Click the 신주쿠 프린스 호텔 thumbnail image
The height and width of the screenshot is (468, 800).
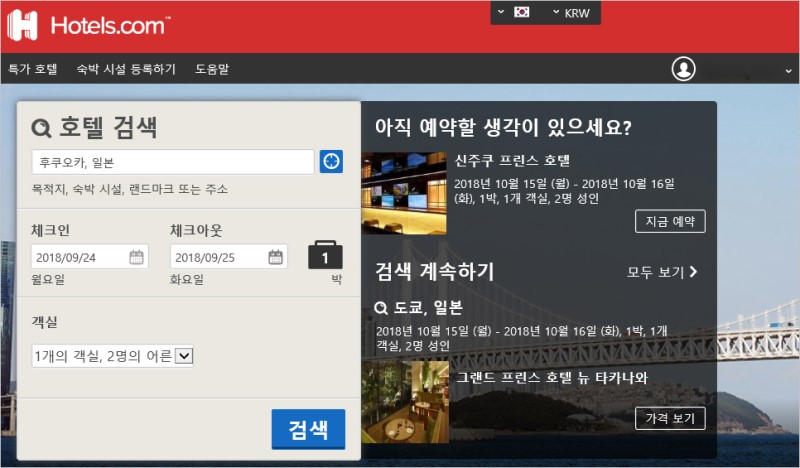(x=404, y=193)
